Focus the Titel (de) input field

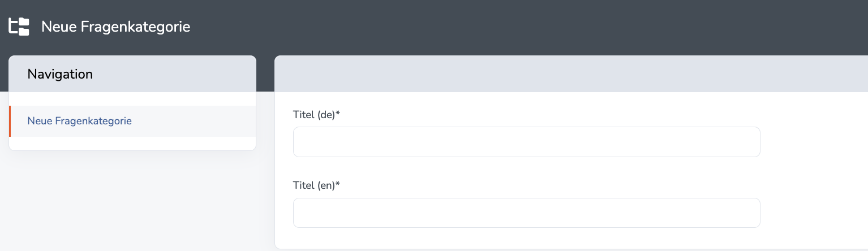pos(526,142)
